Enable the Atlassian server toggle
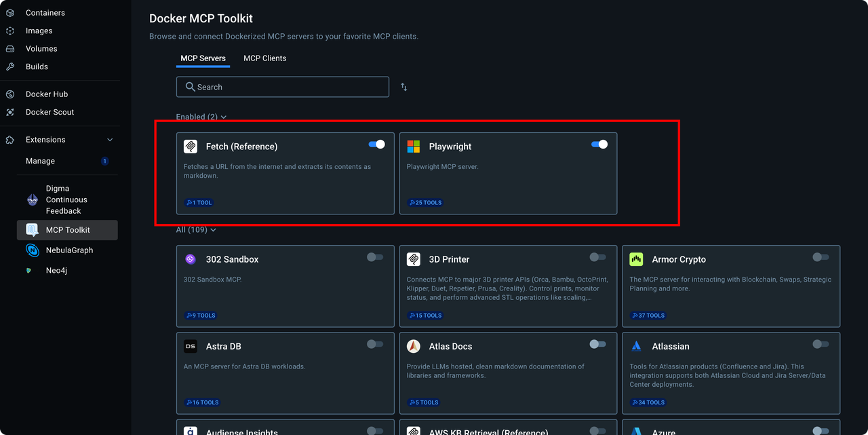The height and width of the screenshot is (435, 868). coord(821,344)
